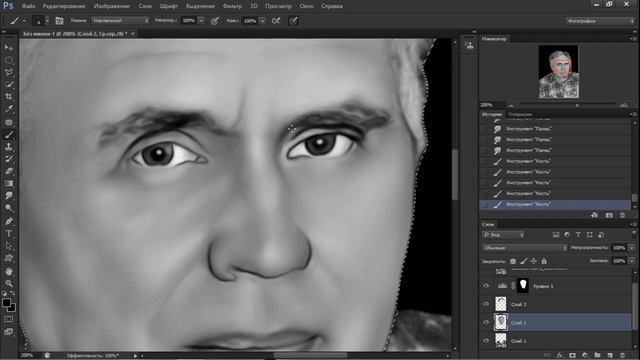
Task: Select the Clone Stamp tool
Action: 9,147
